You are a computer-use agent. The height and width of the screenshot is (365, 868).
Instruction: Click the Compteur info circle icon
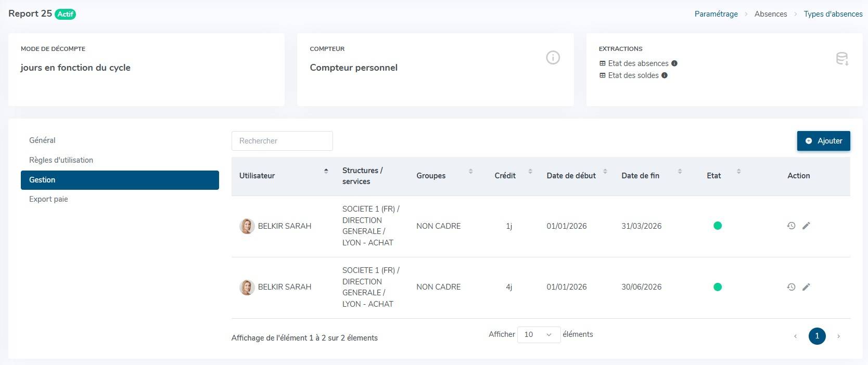click(553, 58)
